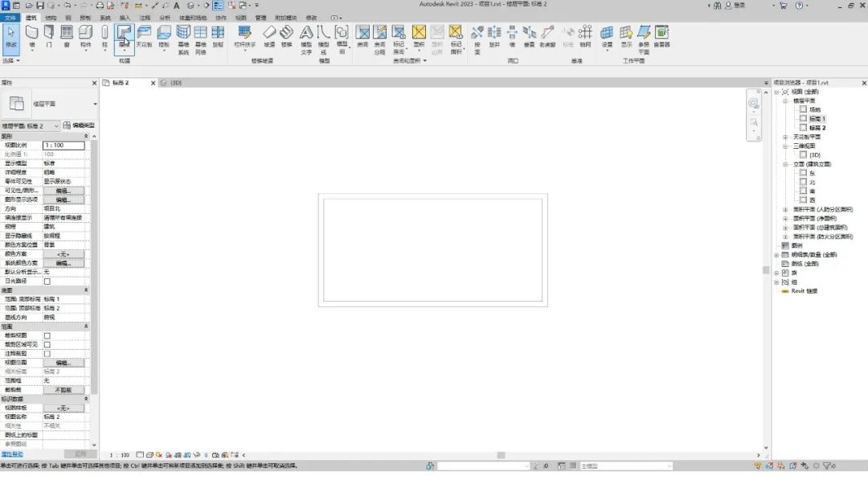Select the Grid datum tool
Viewport: 868px width, 489px height.
(x=585, y=36)
